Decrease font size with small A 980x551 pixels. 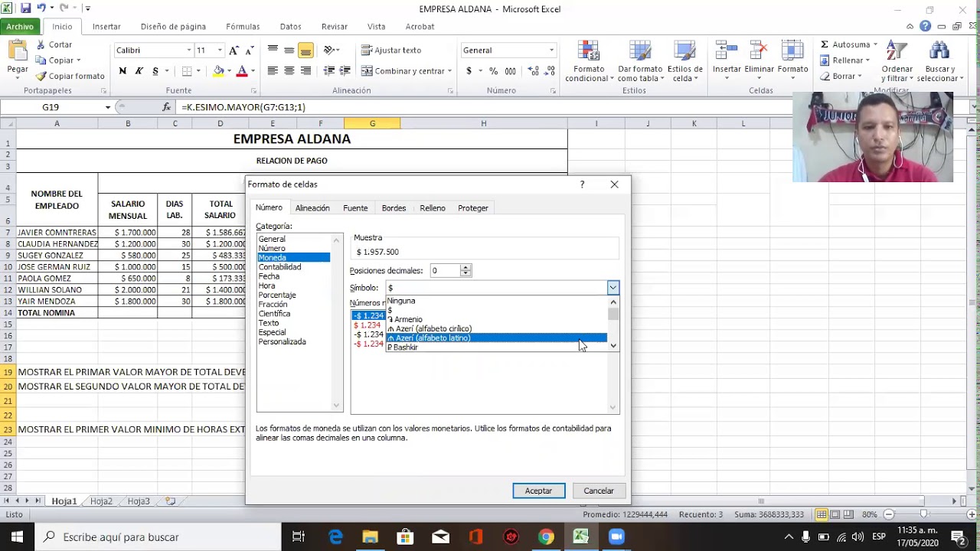click(250, 51)
